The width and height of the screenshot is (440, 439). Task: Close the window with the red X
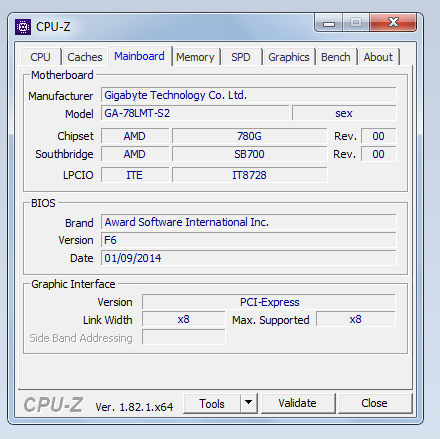pyautogui.click(x=393, y=23)
